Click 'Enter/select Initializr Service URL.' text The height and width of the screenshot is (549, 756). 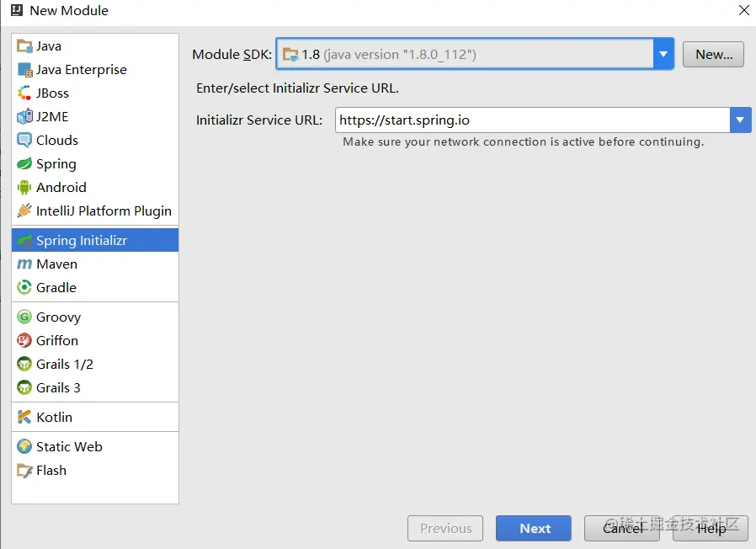297,88
